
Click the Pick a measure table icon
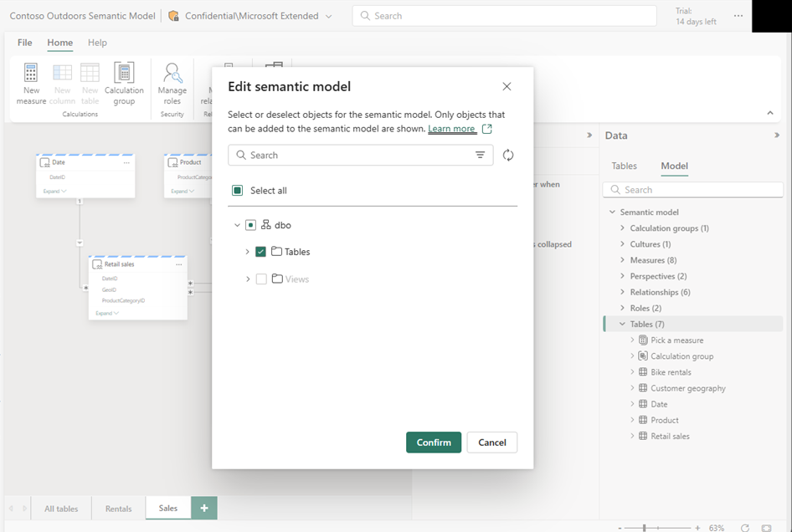coord(643,340)
